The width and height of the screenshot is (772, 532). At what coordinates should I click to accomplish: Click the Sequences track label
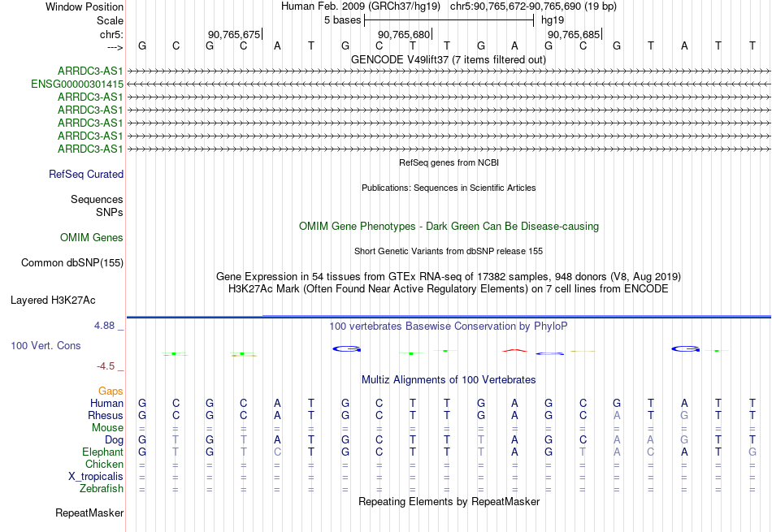click(x=97, y=199)
